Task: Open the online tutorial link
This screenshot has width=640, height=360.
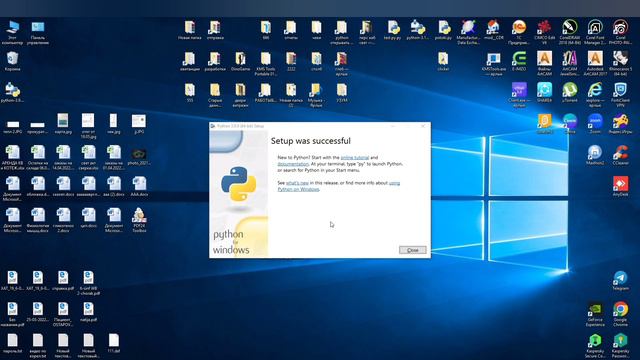Action: (x=355, y=157)
